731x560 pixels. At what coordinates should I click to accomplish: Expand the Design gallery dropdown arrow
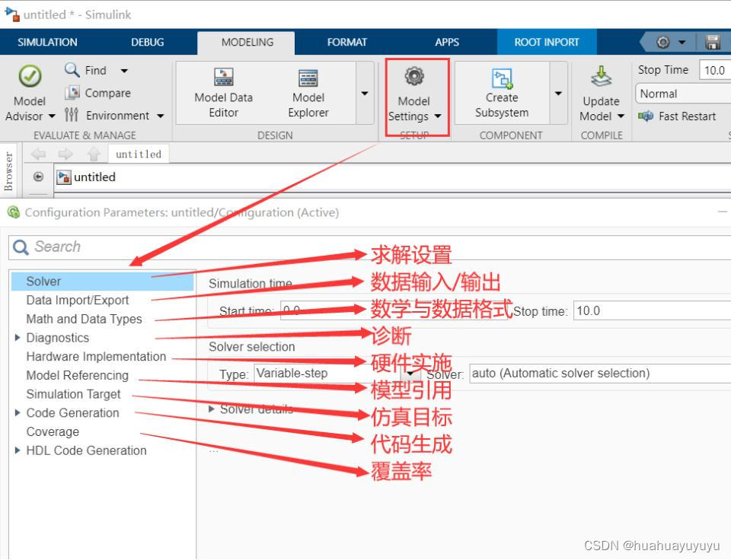pos(365,93)
